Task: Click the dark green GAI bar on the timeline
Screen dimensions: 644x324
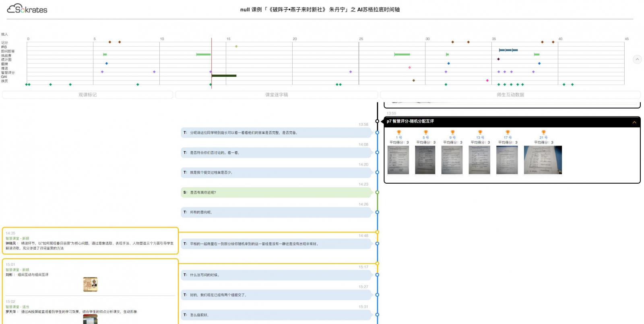Action: pyautogui.click(x=224, y=76)
